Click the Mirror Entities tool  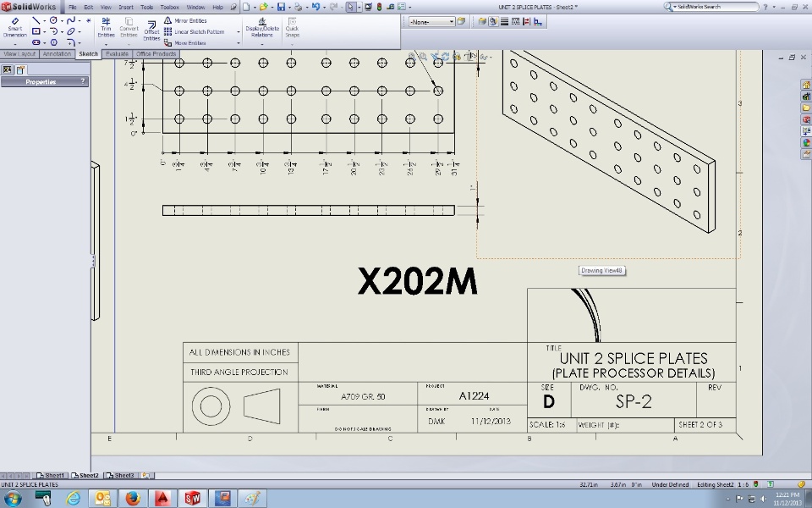185,20
